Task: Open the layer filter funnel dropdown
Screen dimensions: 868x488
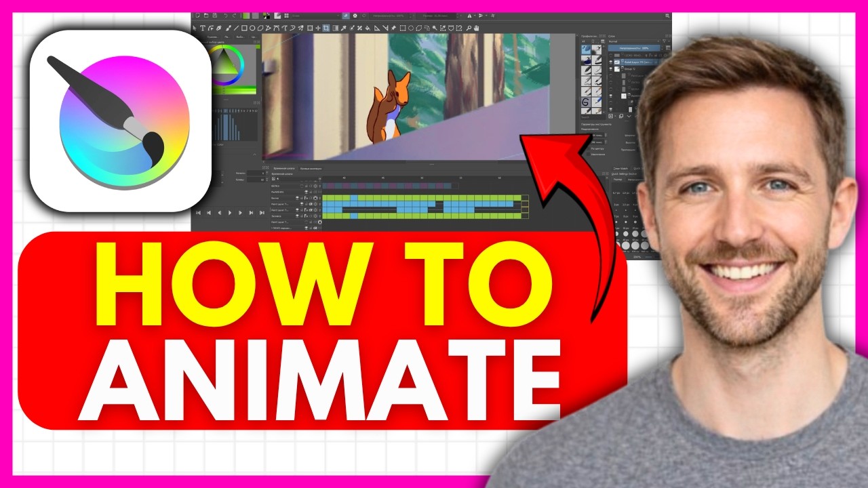Action: pos(665,41)
